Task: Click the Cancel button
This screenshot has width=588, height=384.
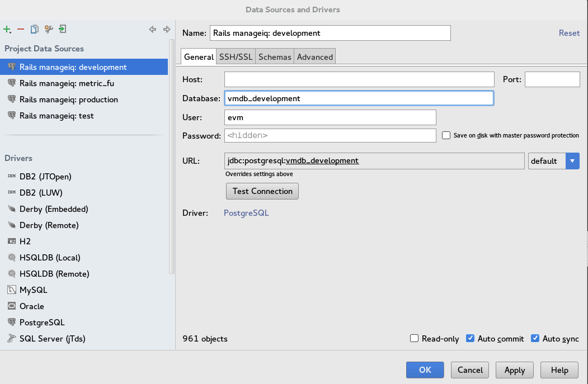Action: point(470,370)
